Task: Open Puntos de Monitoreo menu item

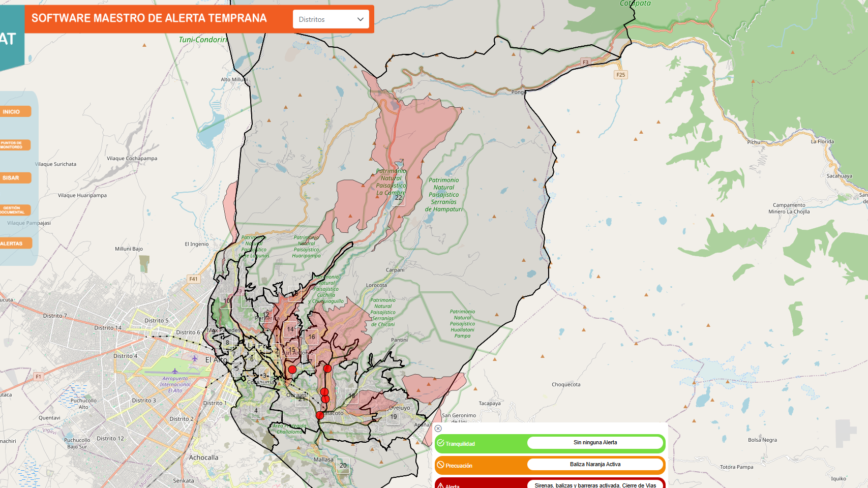Action: tap(14, 145)
